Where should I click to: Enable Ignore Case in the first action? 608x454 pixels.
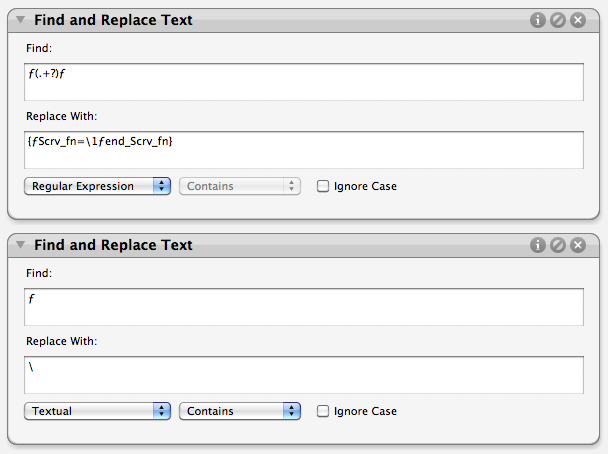[323, 186]
